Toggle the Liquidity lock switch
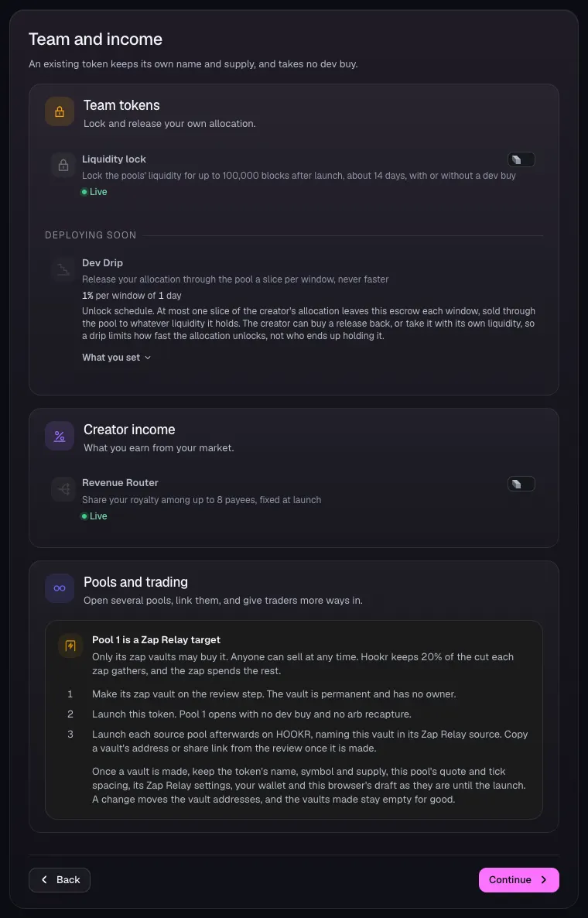 [521, 159]
